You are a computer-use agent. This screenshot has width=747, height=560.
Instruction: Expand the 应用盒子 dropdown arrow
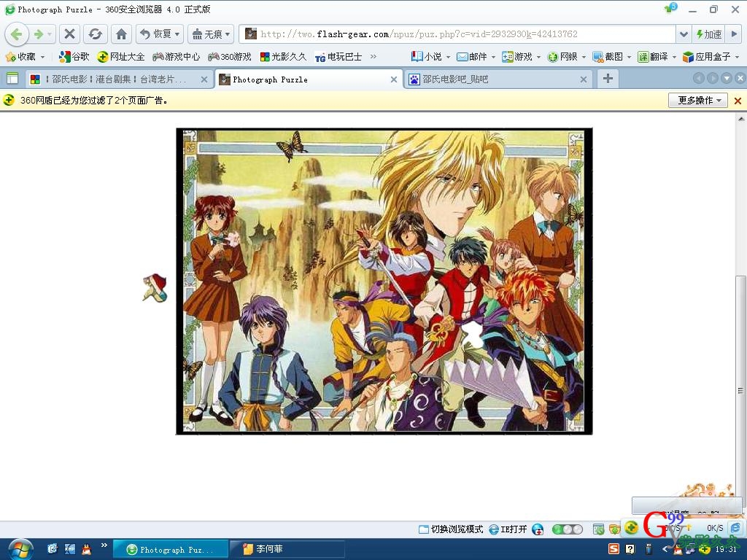click(x=737, y=57)
